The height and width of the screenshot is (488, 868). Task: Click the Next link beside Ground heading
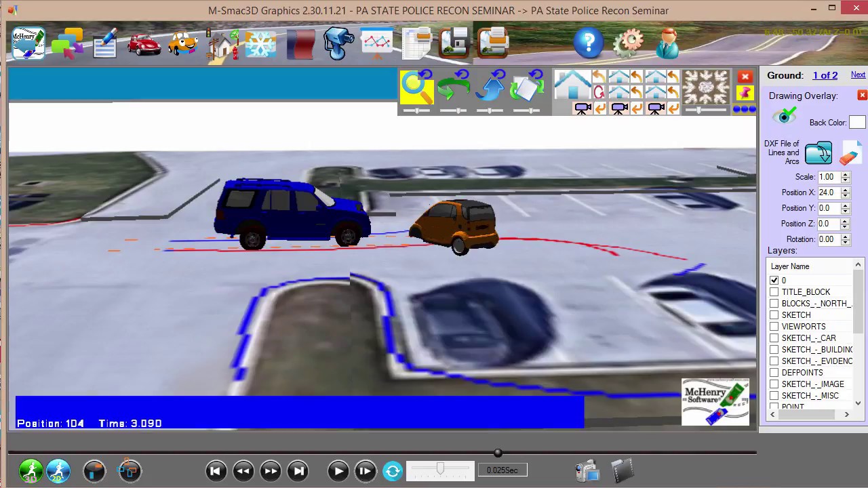click(x=858, y=75)
